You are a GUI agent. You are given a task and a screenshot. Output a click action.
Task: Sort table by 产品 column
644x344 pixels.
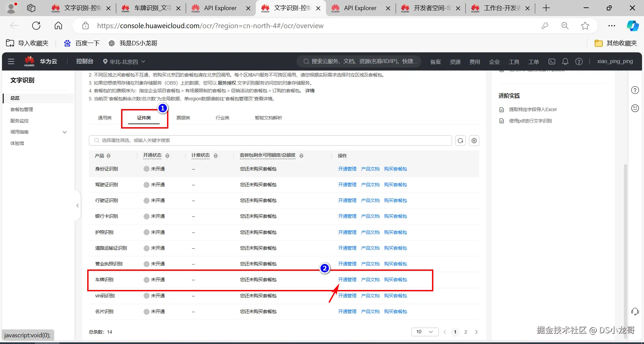coord(108,156)
